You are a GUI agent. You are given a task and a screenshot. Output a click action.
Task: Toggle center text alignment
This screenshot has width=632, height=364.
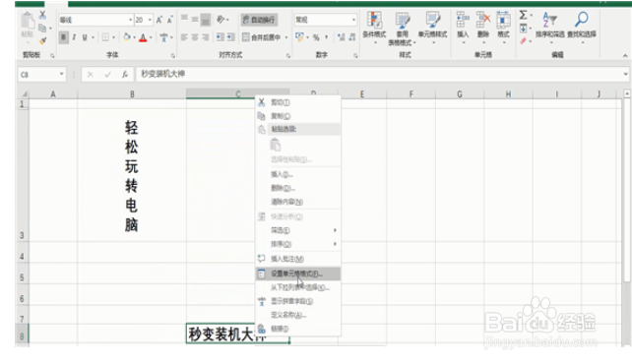point(195,37)
